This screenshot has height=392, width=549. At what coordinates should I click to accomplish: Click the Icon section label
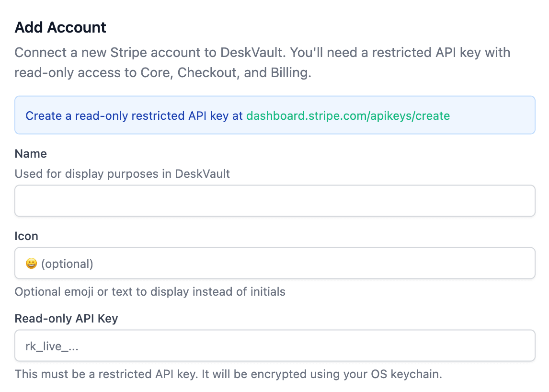(26, 236)
